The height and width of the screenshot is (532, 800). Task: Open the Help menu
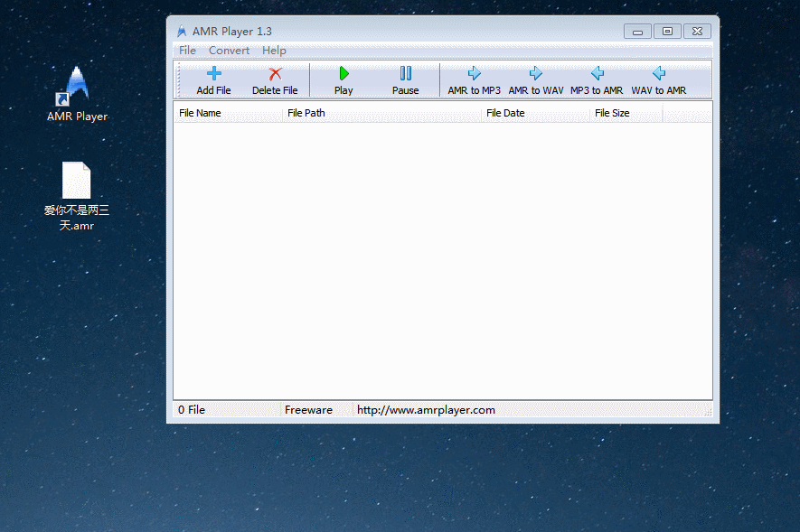[x=274, y=51]
